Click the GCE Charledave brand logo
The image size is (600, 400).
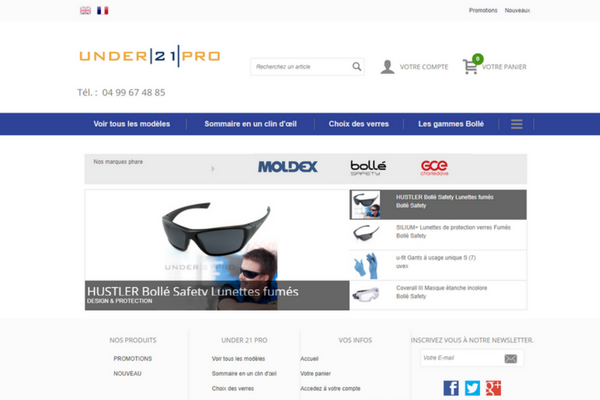point(435,168)
